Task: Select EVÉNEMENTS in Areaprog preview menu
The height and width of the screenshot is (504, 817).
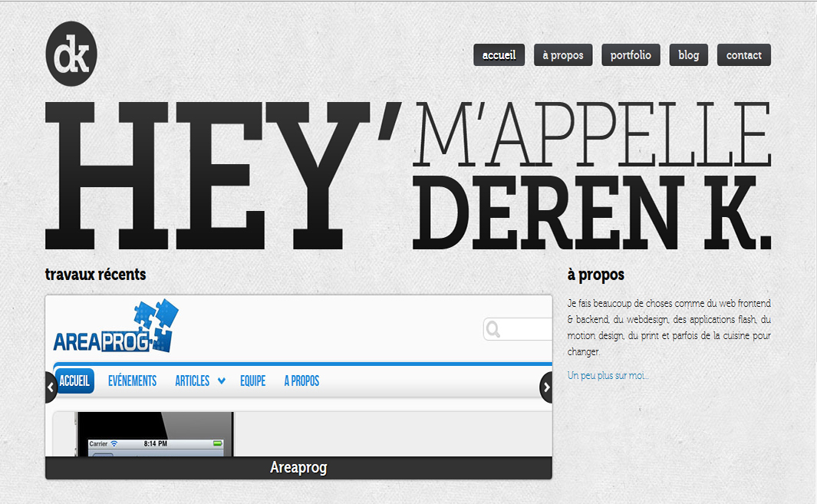Action: (x=133, y=381)
